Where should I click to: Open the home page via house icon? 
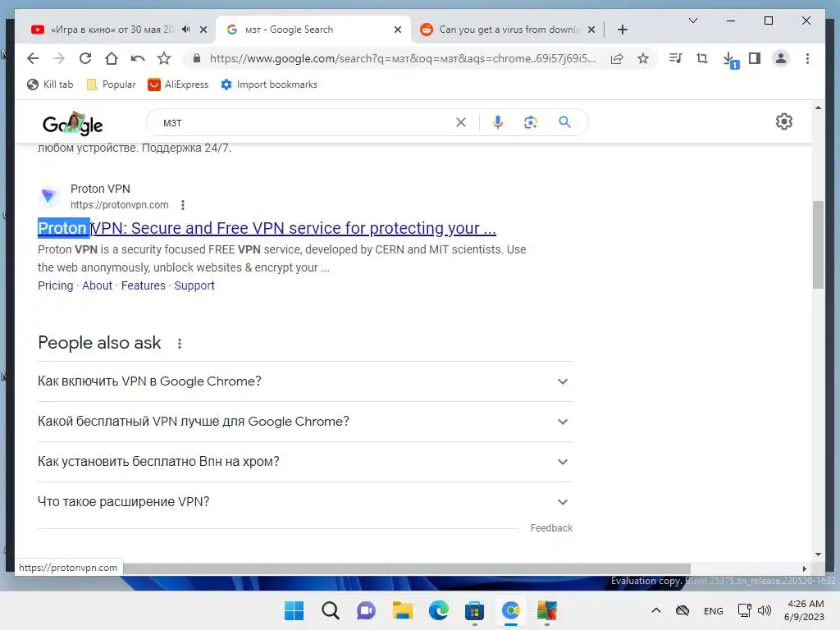[x=112, y=58]
